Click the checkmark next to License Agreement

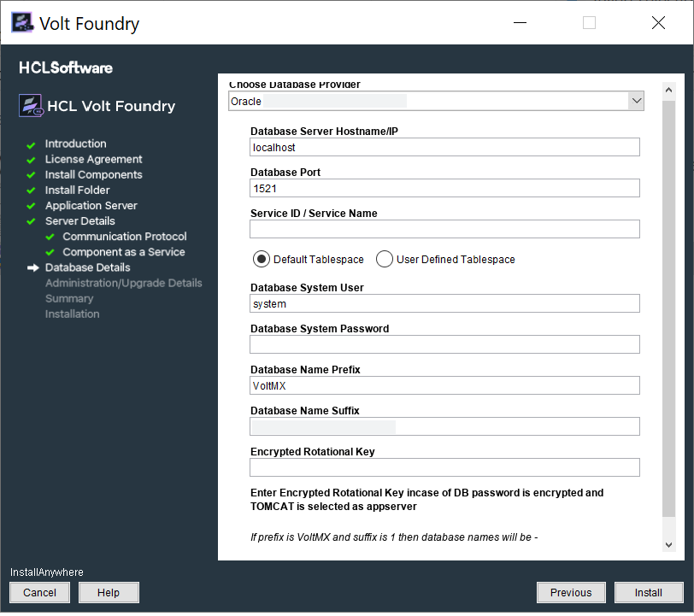pyautogui.click(x=32, y=160)
